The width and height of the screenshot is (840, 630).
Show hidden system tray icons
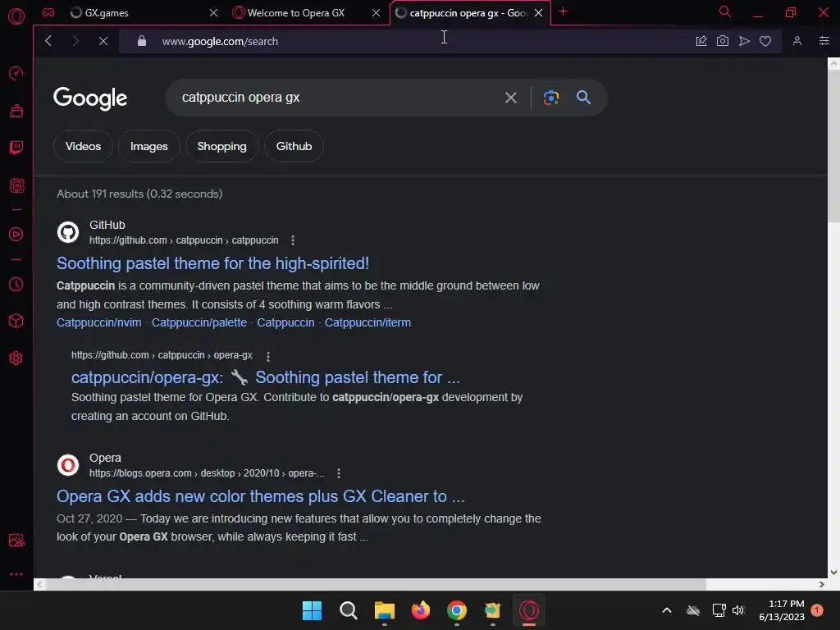click(667, 610)
